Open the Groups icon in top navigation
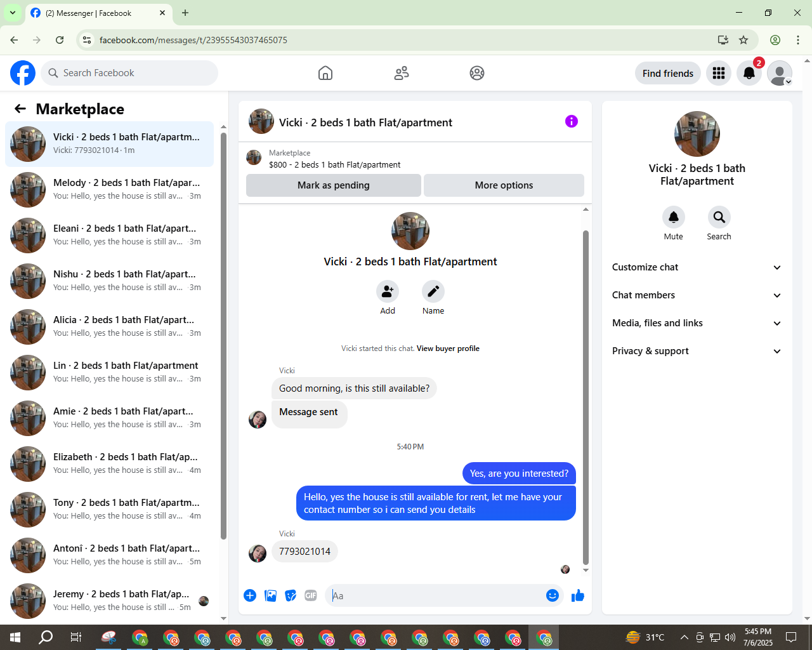The image size is (812, 650). pyautogui.click(x=477, y=73)
